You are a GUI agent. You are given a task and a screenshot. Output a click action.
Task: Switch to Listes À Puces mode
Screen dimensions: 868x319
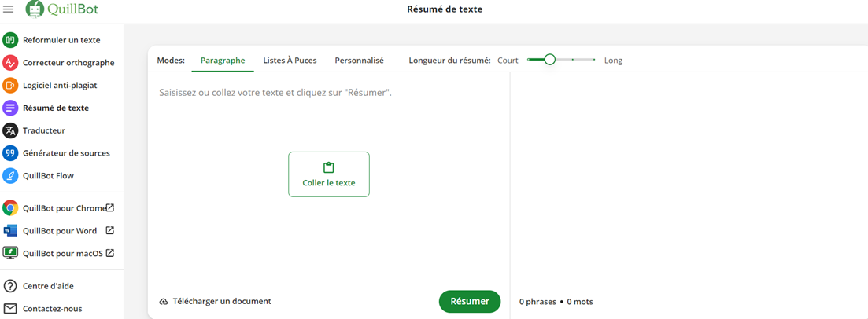click(290, 60)
